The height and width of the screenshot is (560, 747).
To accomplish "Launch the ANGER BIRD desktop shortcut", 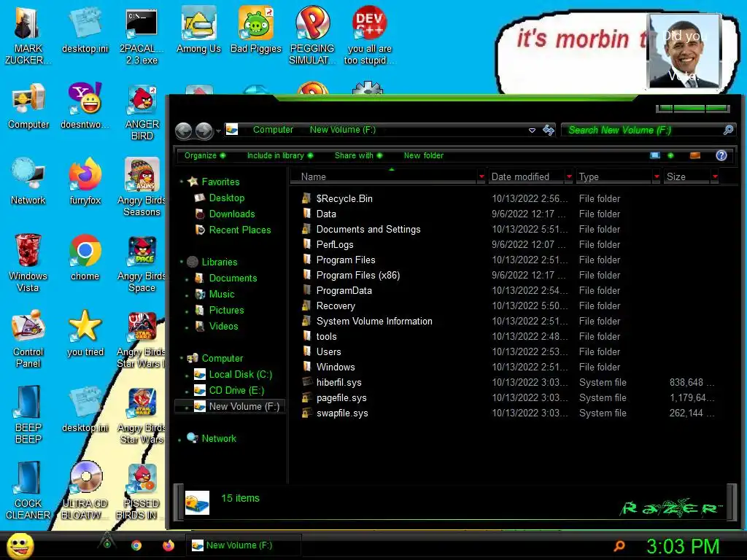I will (x=142, y=112).
